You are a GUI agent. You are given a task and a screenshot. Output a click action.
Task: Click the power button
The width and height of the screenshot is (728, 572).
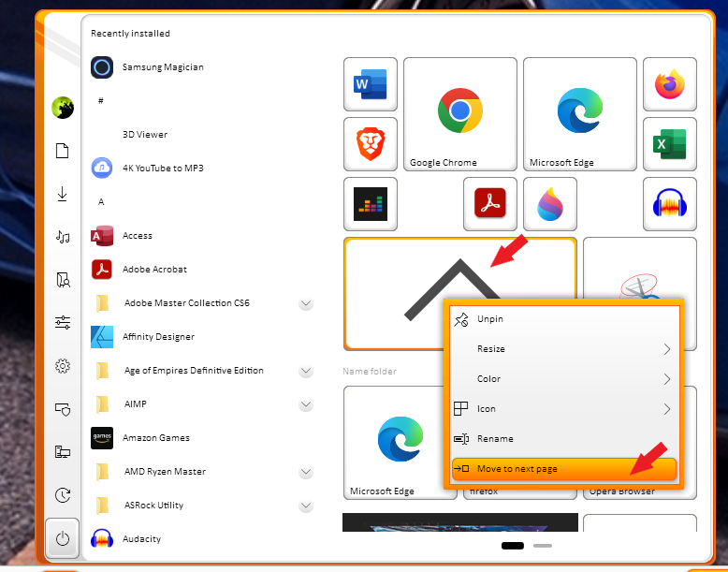(62, 538)
